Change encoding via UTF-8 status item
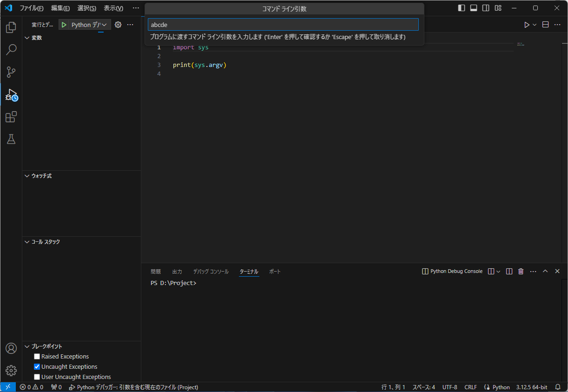Image resolution: width=568 pixels, height=392 pixels. coord(449,387)
